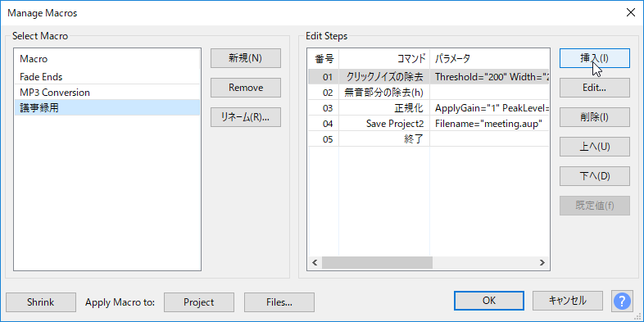Click the 既定値(f) button

coord(594,206)
